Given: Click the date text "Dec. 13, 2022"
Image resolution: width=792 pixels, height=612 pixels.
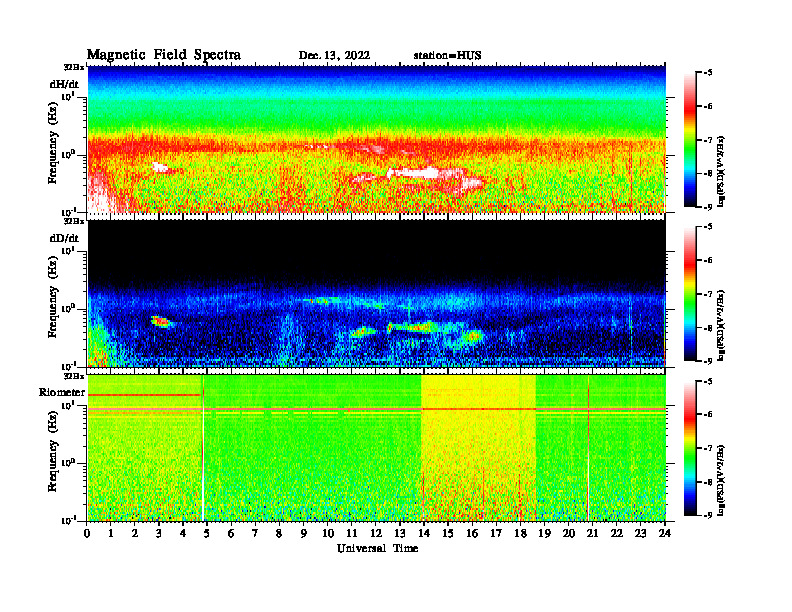Looking at the screenshot, I should tap(334, 56).
